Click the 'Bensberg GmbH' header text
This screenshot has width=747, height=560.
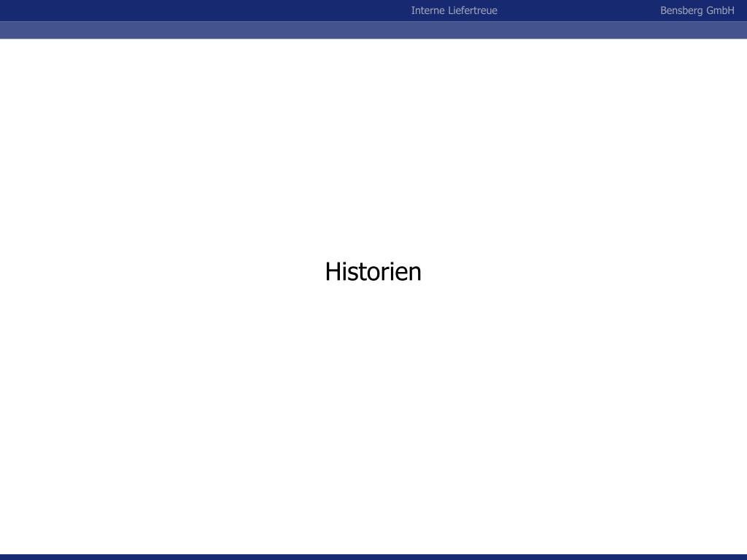[697, 10]
